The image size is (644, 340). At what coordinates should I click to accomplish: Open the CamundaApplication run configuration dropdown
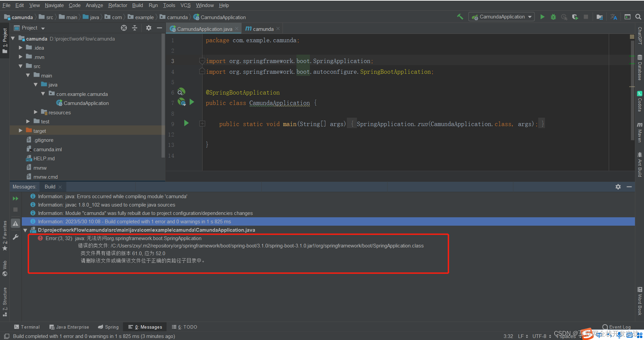[x=501, y=17]
